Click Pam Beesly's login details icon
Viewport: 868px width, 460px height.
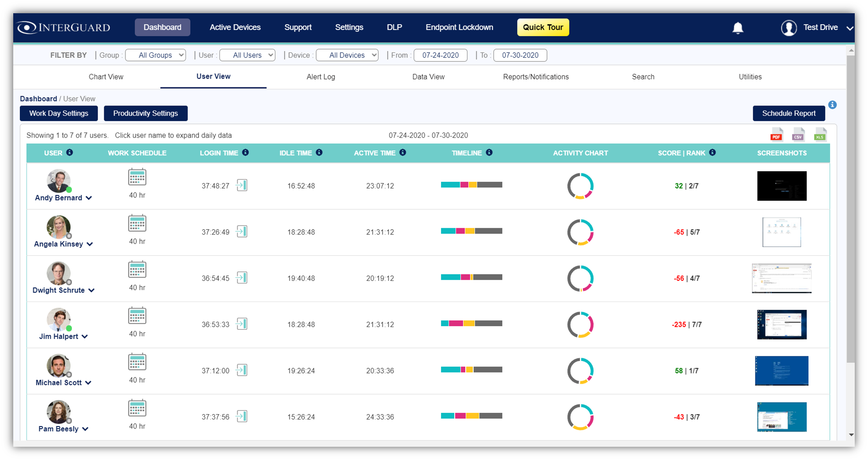pyautogui.click(x=242, y=416)
